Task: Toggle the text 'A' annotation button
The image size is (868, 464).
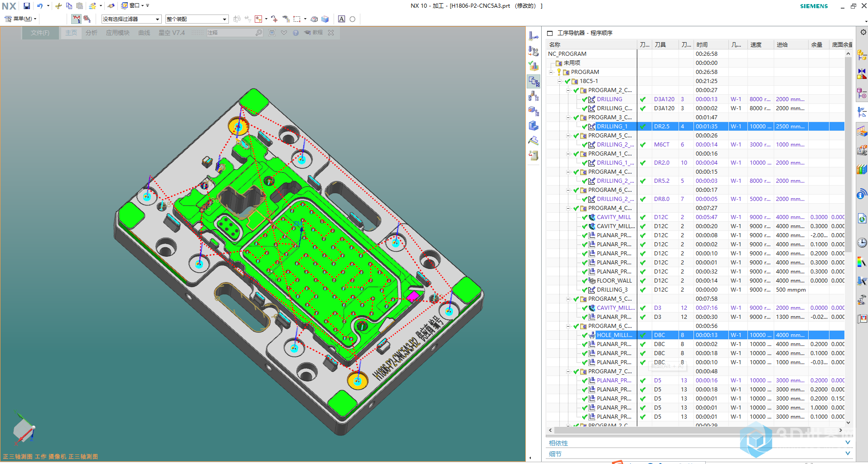Action: 342,19
